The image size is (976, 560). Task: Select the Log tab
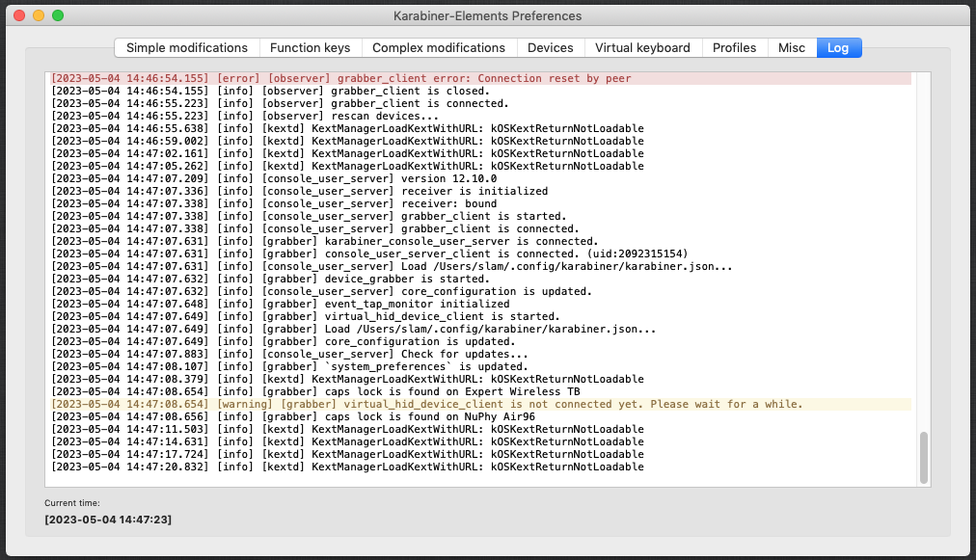coord(838,48)
